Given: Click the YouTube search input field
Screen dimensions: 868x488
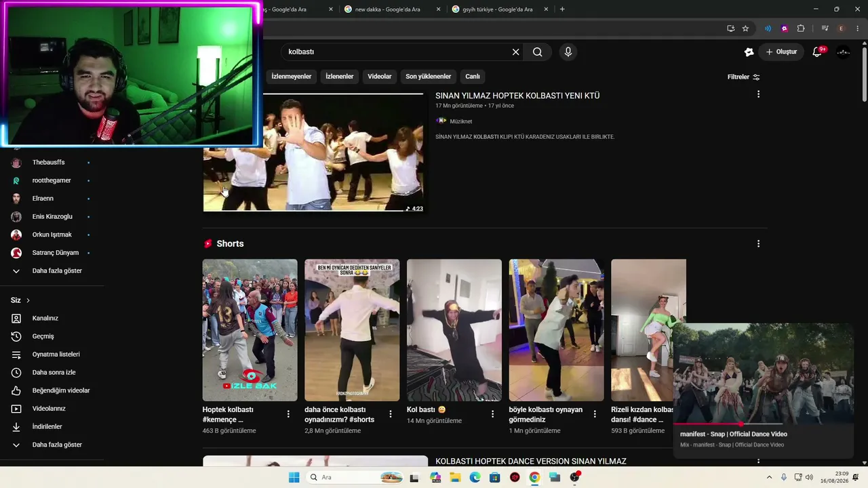Looking at the screenshot, I should (x=397, y=52).
